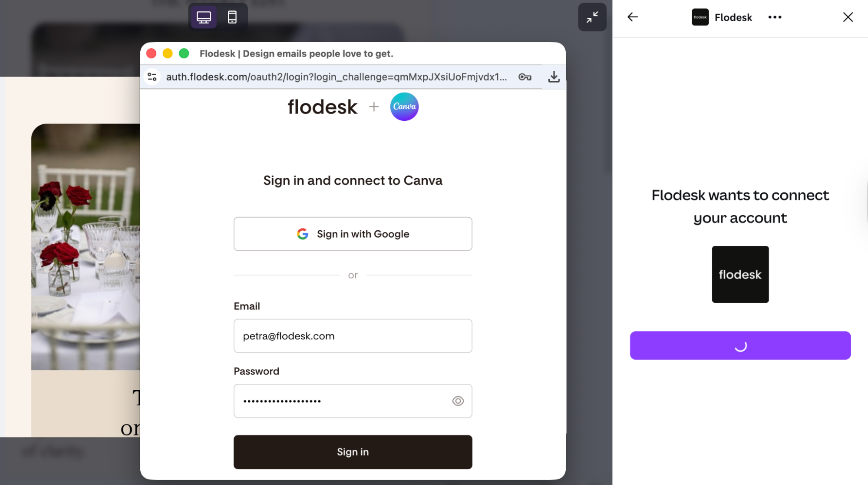Click the download icon in browser bar
Screen dimensions: 868x485
click(x=554, y=77)
